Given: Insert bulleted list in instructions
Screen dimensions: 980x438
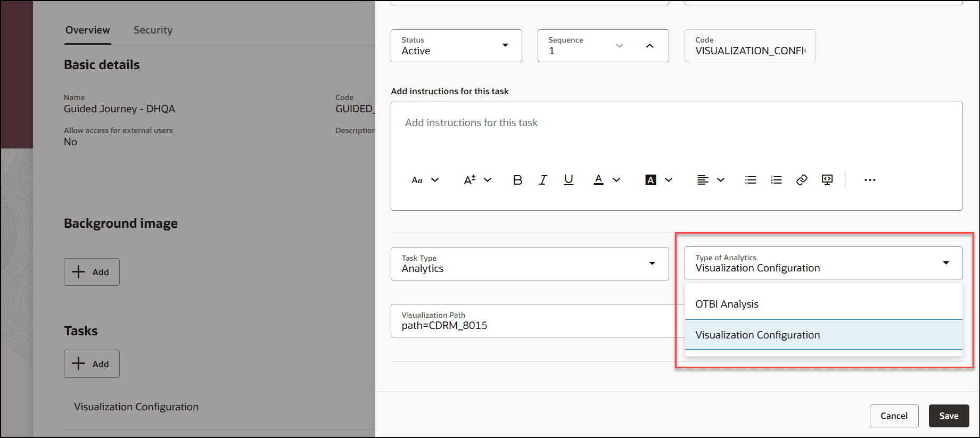Looking at the screenshot, I should tap(751, 180).
